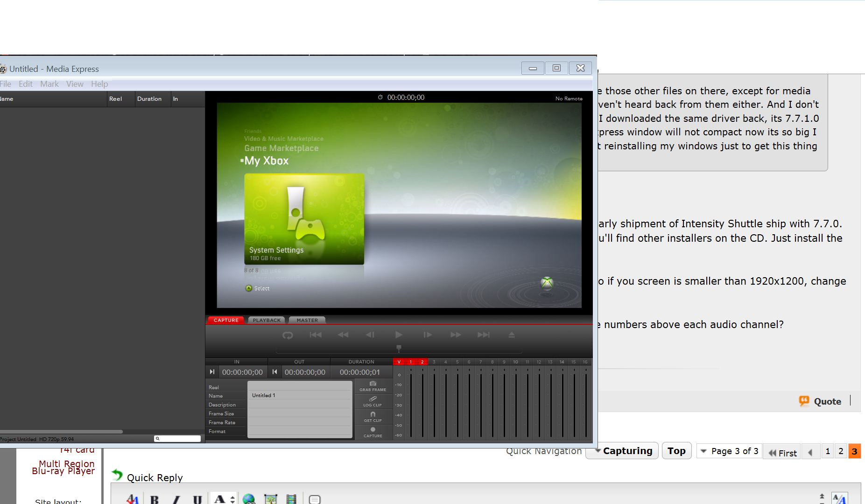Go to the First page link

tap(782, 453)
